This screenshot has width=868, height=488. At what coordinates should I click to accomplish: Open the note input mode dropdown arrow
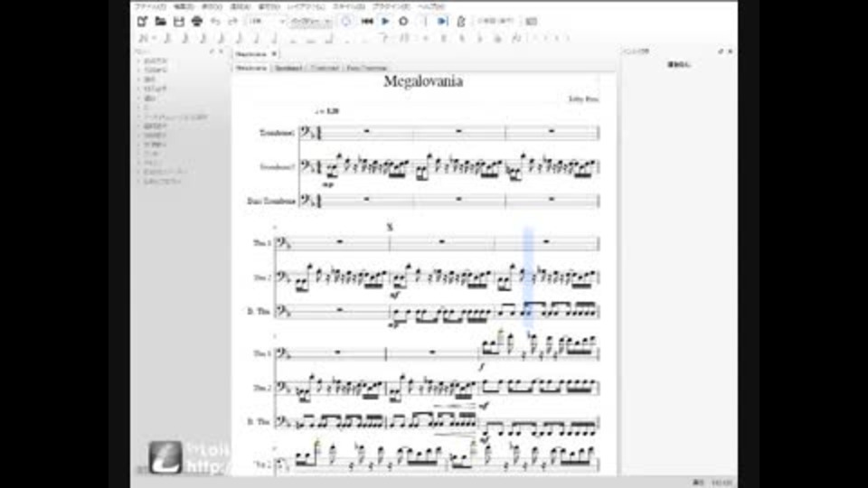coord(154,38)
